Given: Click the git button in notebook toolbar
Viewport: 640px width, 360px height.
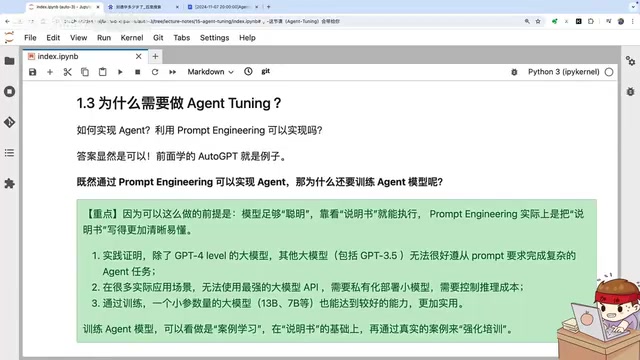Looking at the screenshot, I should tap(266, 71).
